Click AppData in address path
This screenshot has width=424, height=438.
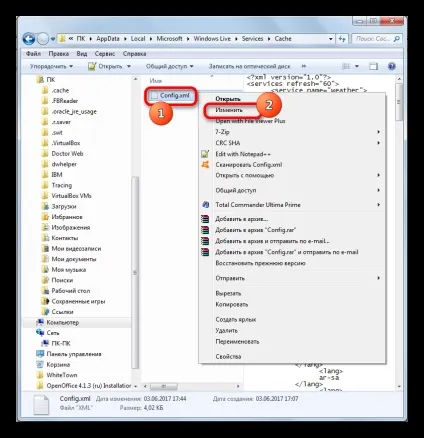[108, 39]
